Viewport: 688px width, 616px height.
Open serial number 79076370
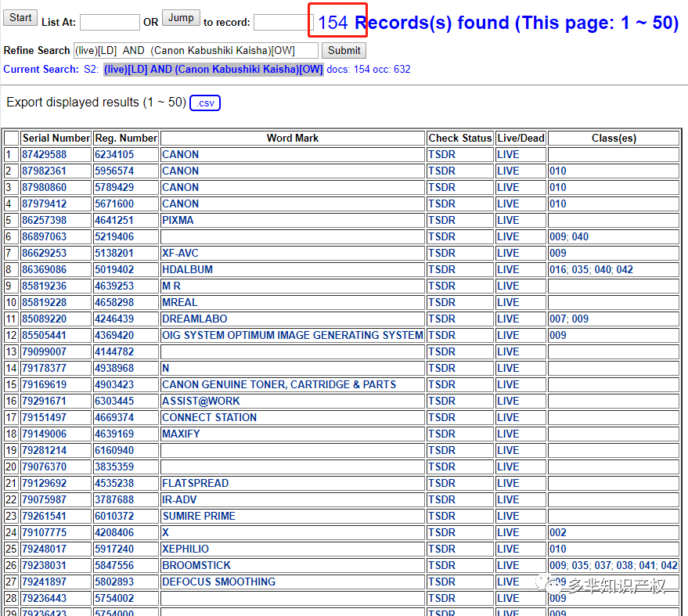click(x=45, y=467)
